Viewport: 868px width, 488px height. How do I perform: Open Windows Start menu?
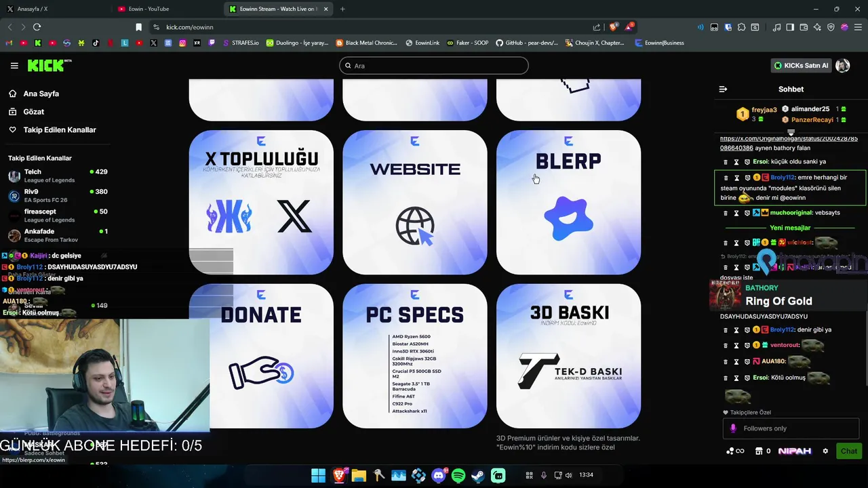click(x=317, y=475)
